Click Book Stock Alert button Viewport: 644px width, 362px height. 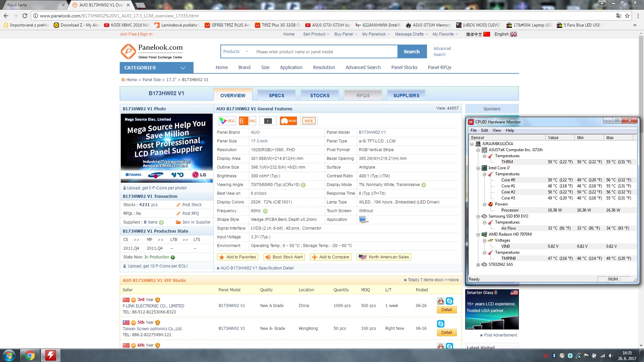[x=284, y=257]
